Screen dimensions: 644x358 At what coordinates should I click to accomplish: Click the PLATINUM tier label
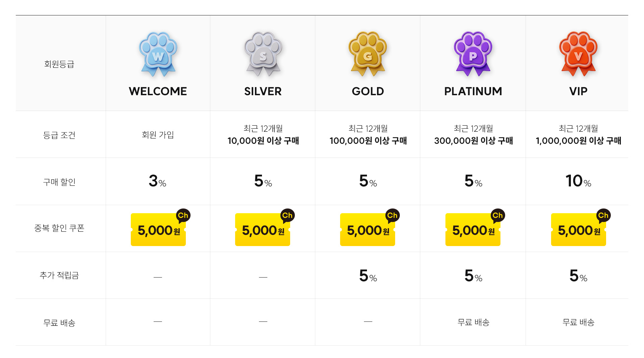coord(473,91)
